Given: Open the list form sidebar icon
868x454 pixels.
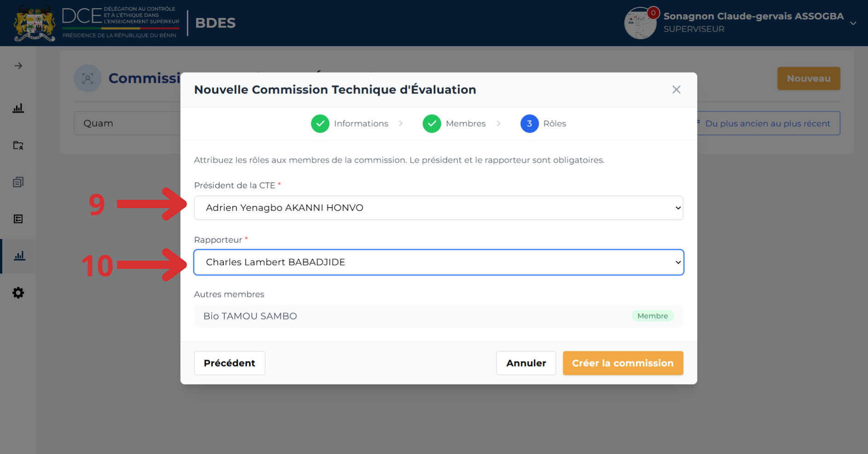Looking at the screenshot, I should 18,219.
